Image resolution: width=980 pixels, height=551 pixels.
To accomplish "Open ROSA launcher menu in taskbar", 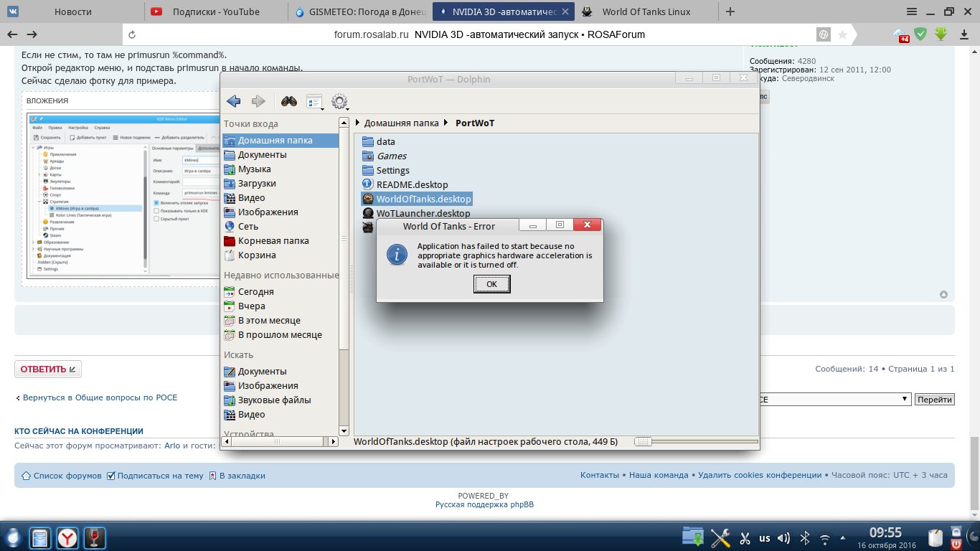I will (x=13, y=537).
